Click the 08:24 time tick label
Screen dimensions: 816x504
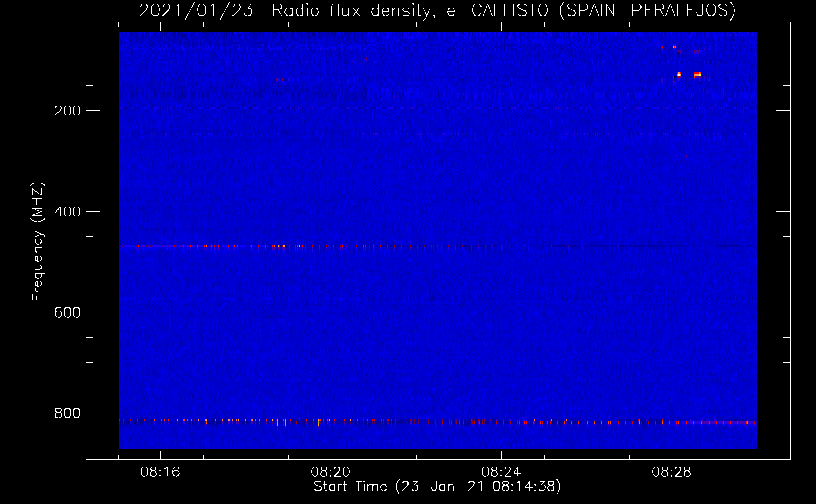501,472
